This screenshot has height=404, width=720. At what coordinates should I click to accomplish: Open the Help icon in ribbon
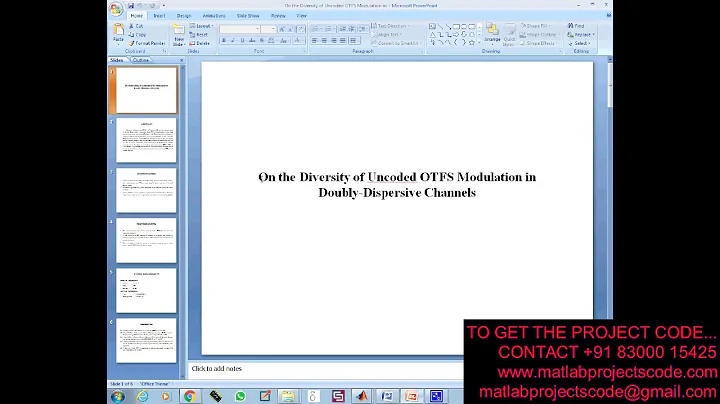tap(609, 15)
